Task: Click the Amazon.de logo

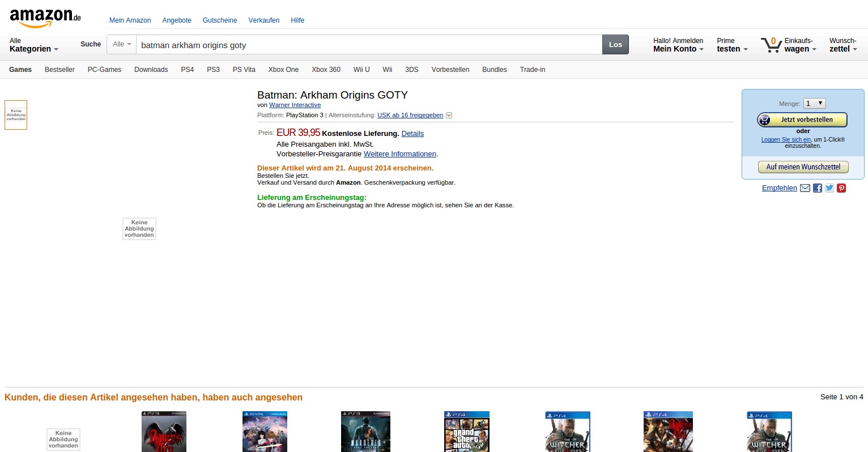Action: click(x=45, y=17)
